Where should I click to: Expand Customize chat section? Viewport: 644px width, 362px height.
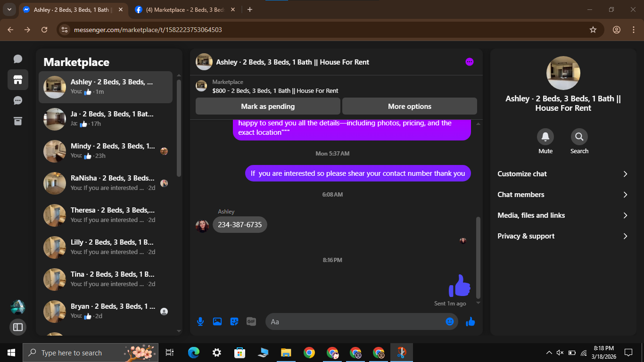(x=563, y=174)
